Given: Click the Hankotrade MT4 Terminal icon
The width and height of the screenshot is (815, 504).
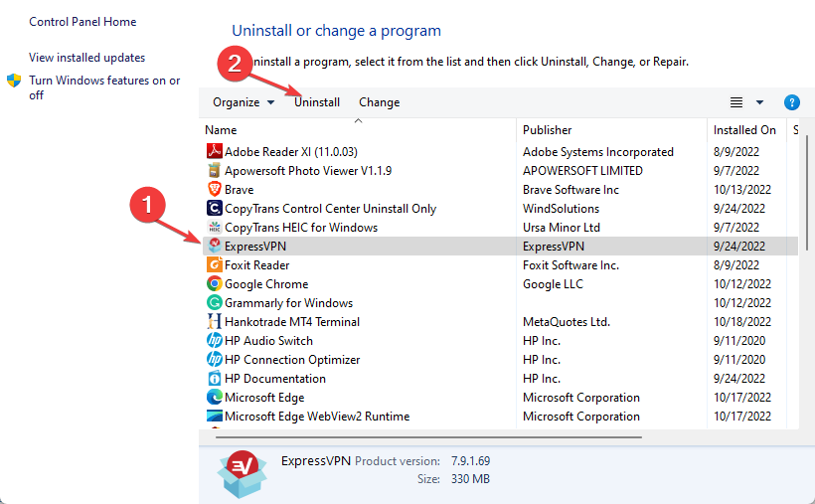Looking at the screenshot, I should (214, 321).
